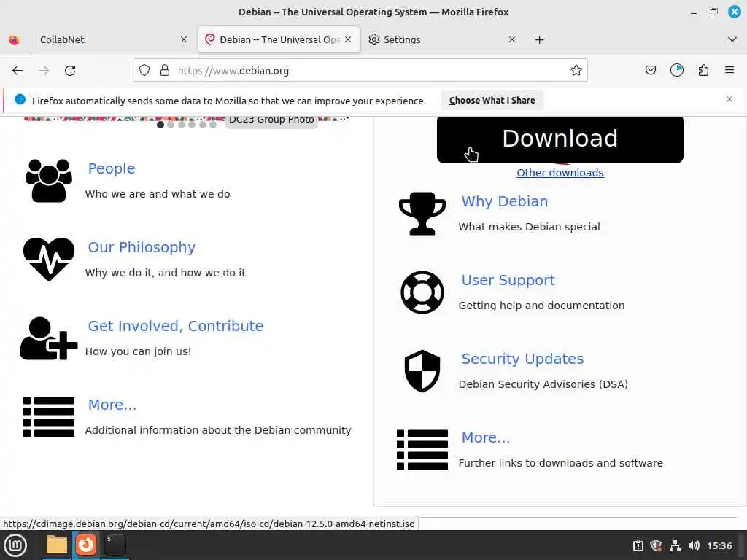Open the User Support link
The width and height of the screenshot is (747, 560).
pos(508,280)
